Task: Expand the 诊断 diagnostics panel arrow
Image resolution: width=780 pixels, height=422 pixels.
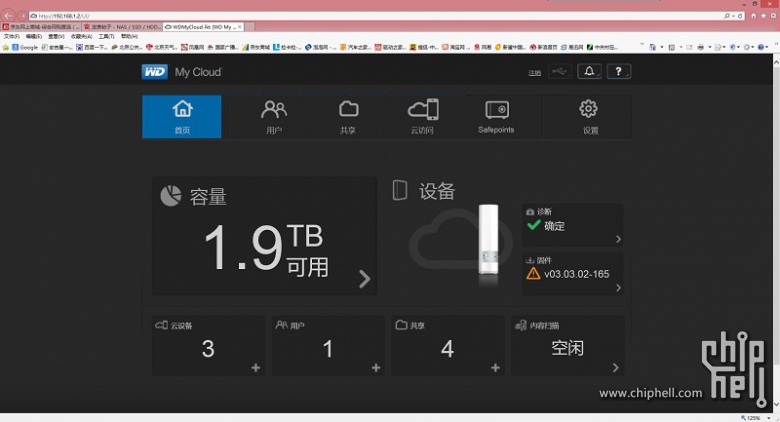Action: [618, 239]
